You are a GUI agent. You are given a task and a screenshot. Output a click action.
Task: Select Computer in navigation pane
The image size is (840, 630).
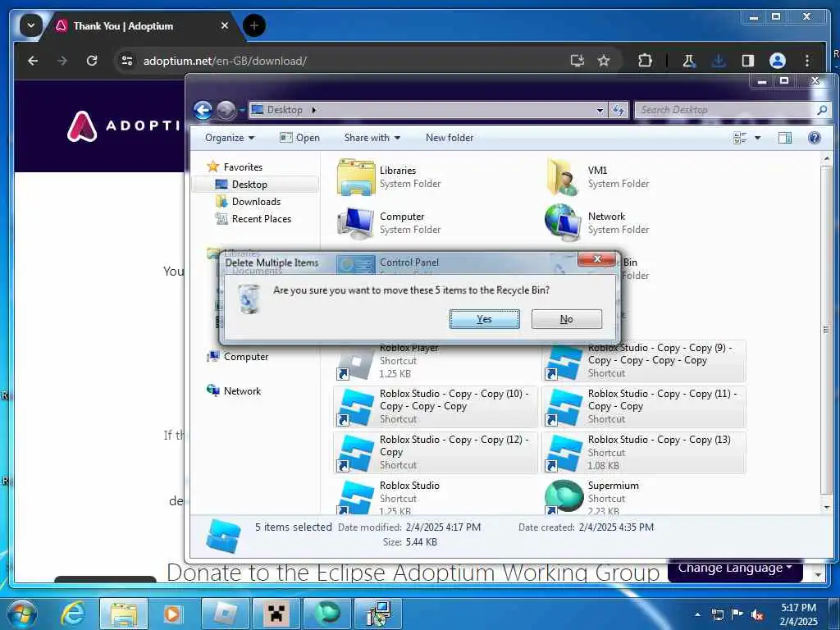click(x=237, y=356)
